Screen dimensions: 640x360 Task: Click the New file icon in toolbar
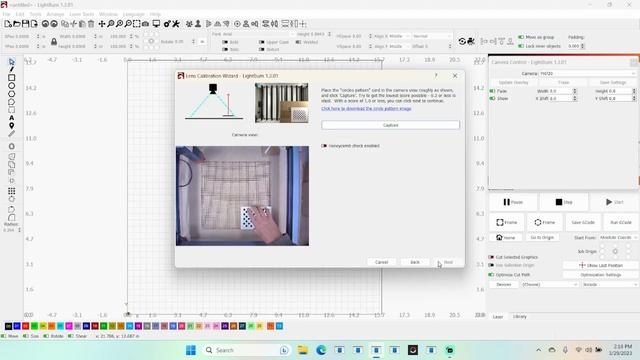pos(8,24)
